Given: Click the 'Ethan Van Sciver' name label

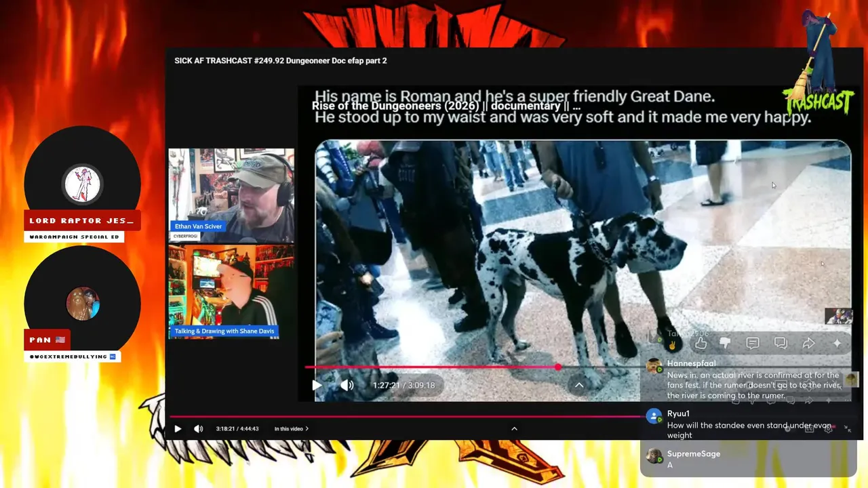Looking at the screenshot, I should (198, 226).
